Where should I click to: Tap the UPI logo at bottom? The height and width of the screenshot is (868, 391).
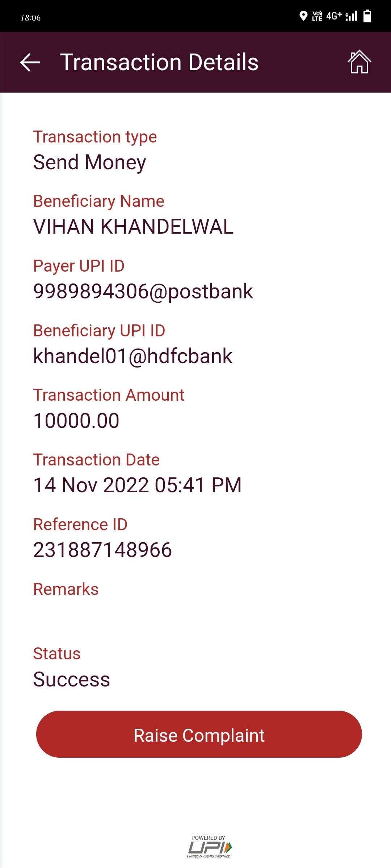click(x=209, y=846)
